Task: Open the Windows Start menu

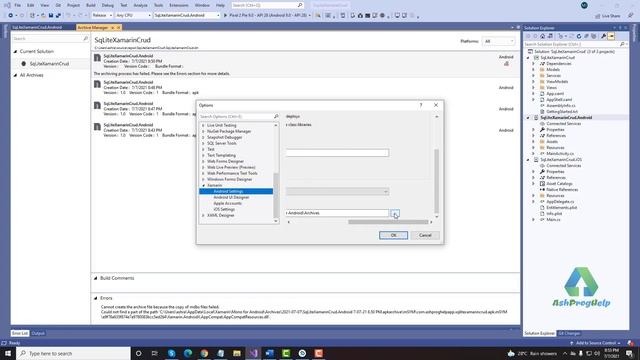Action: [8, 353]
